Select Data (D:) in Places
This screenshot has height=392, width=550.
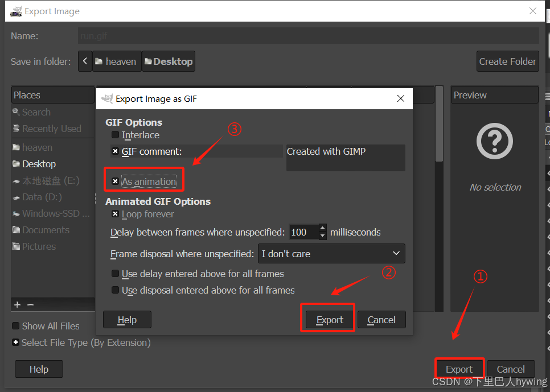click(52, 197)
